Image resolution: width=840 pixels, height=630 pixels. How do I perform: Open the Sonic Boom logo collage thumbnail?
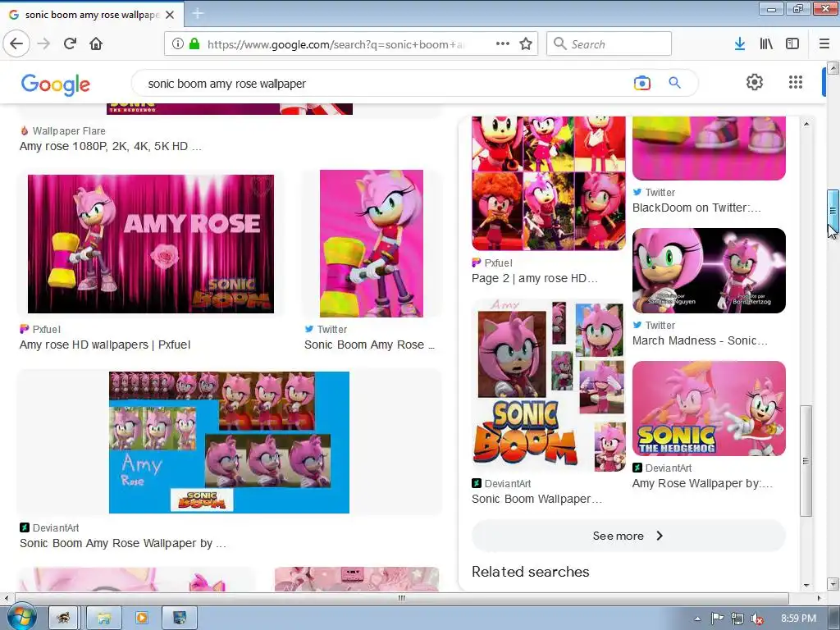(549, 386)
